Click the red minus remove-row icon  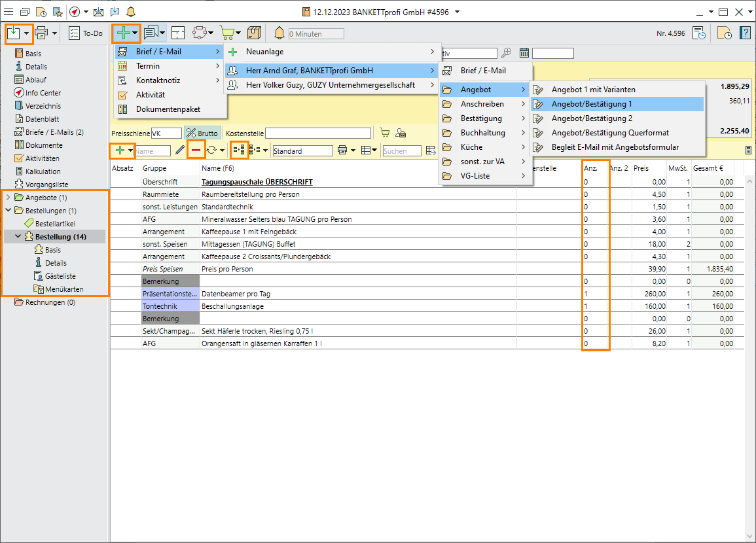[x=196, y=150]
